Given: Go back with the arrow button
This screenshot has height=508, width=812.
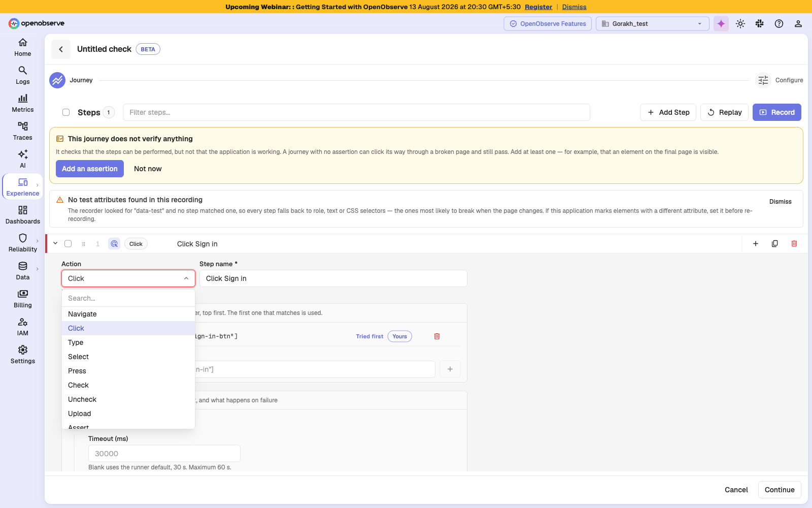Looking at the screenshot, I should pyautogui.click(x=61, y=49).
